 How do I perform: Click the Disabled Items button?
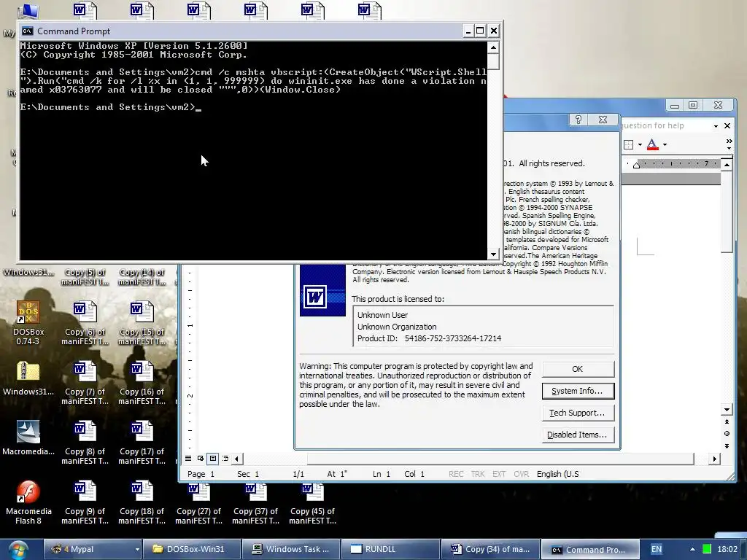point(578,435)
